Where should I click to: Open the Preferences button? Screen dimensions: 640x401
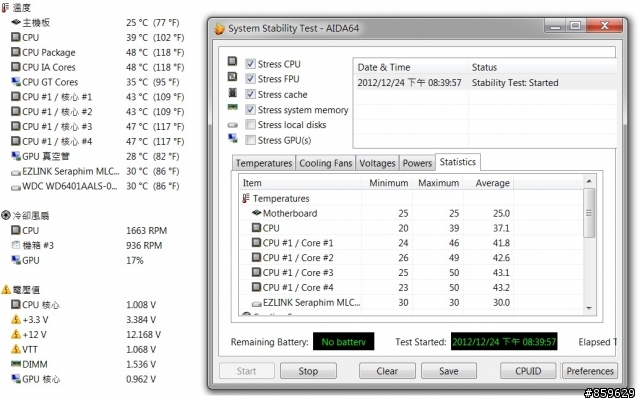pos(589,371)
